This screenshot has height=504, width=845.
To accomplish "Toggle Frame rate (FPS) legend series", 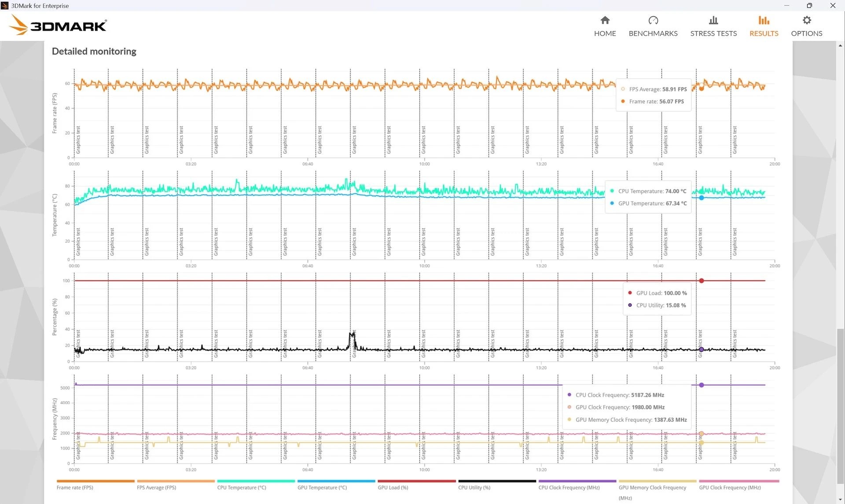I will point(75,487).
